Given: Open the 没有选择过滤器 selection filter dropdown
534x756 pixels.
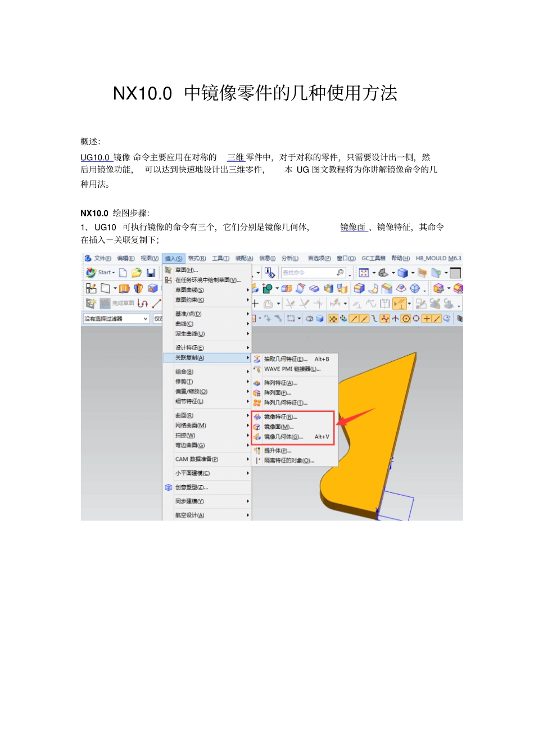Looking at the screenshot, I should [x=116, y=319].
